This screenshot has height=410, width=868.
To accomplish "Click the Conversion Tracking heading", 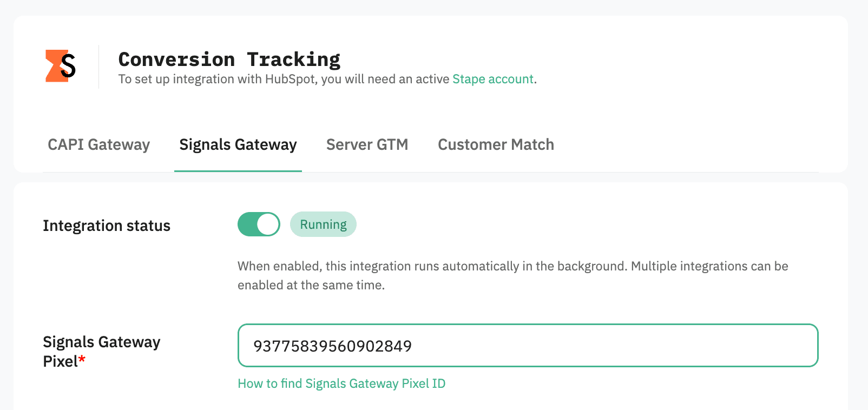I will coord(229,59).
